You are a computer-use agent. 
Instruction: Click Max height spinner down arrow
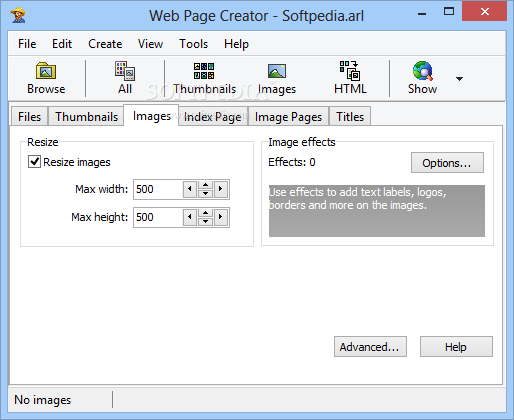click(x=205, y=221)
